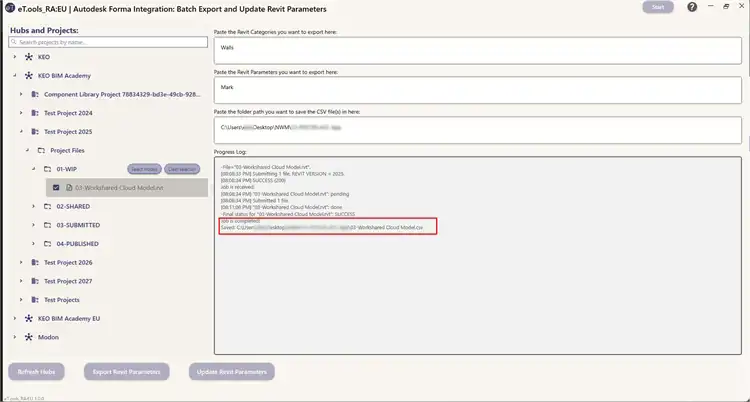Image resolution: width=750 pixels, height=402 pixels.
Task: Collapse the Project Files folder
Action: 27,150
